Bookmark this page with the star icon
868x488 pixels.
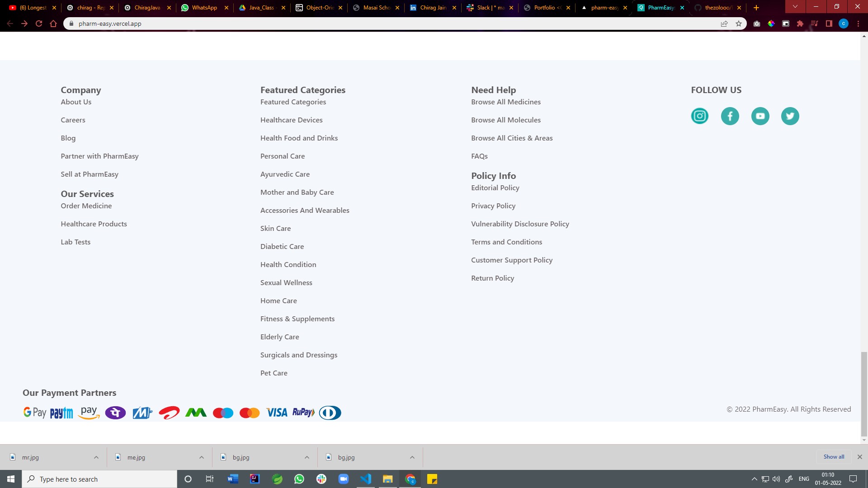point(739,23)
